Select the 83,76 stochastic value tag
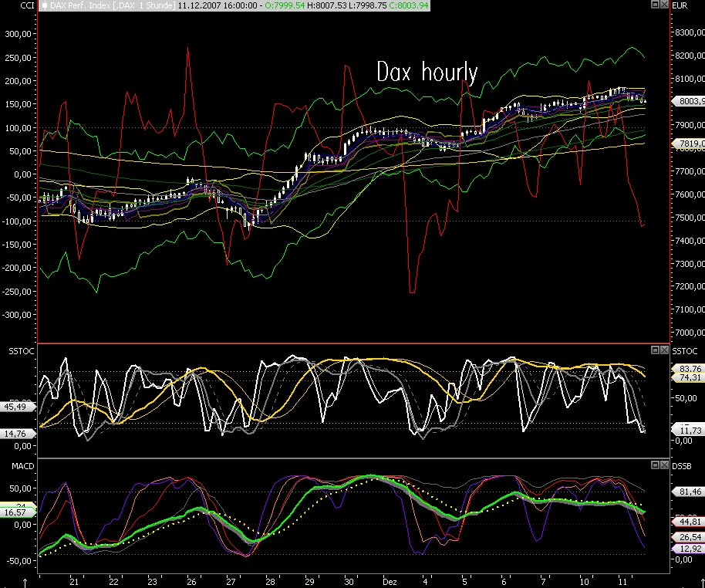The height and width of the screenshot is (588, 705). 688,368
